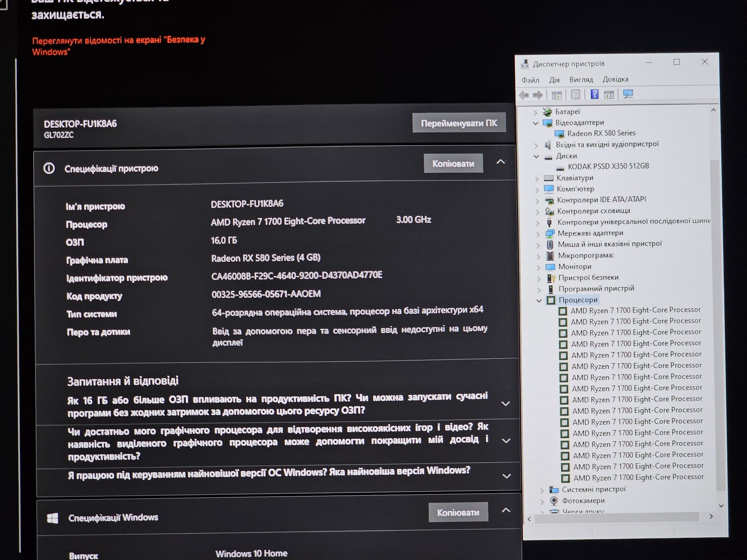Click the Windows logo beside Специфікації Windows
This screenshot has width=747, height=560.
53,518
